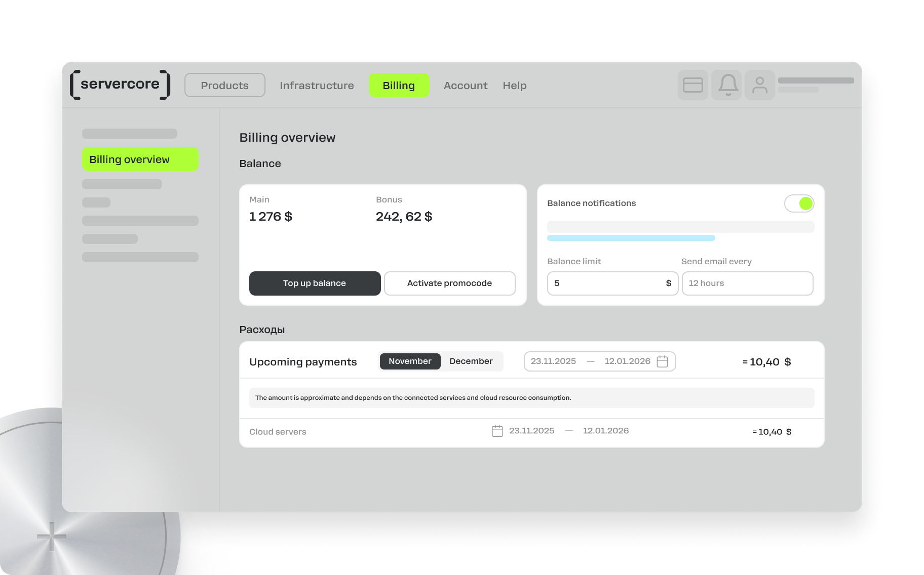Screen dimensions: 924x575
Task: Click Activate promocode button
Action: click(x=449, y=283)
